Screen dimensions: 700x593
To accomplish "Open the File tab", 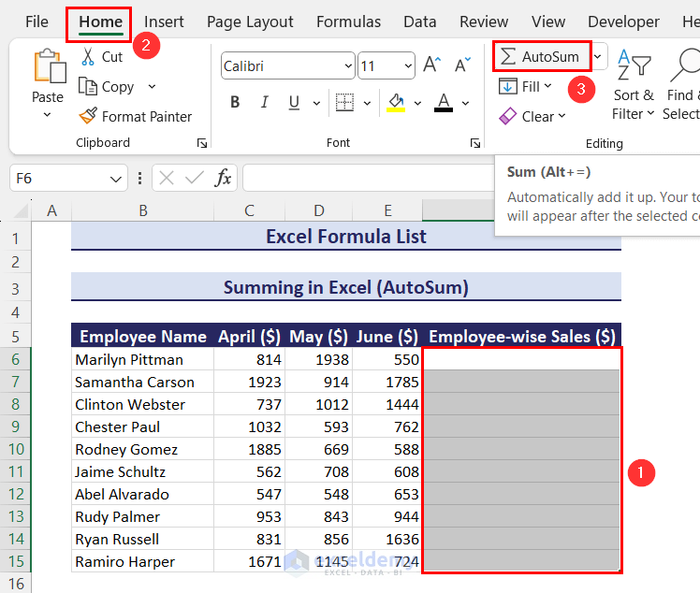I will (36, 22).
